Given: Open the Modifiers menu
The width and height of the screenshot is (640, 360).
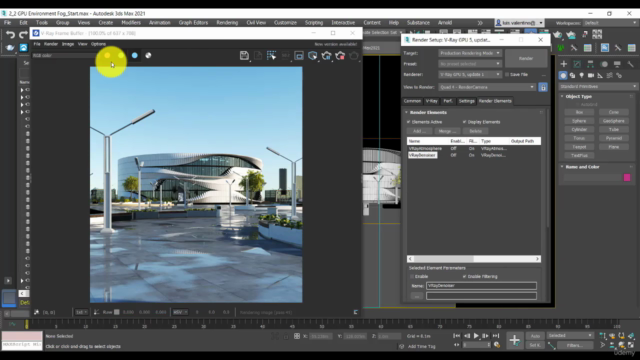Looking at the screenshot, I should point(131,22).
